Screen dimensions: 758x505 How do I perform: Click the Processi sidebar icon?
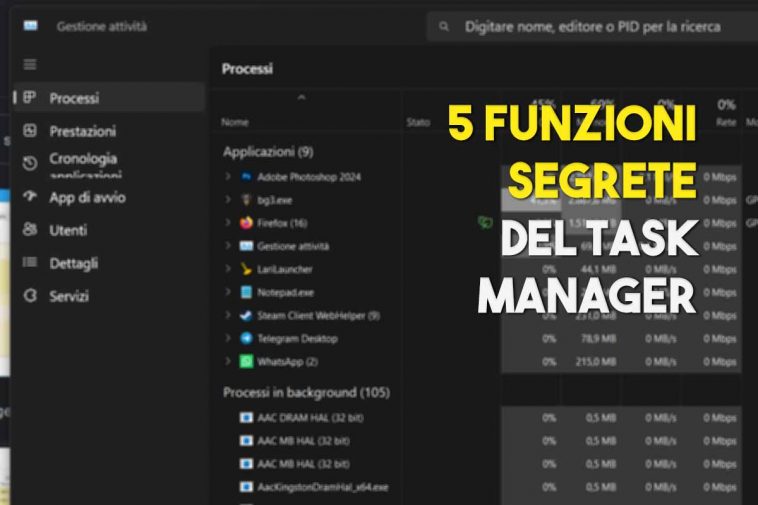(x=30, y=98)
